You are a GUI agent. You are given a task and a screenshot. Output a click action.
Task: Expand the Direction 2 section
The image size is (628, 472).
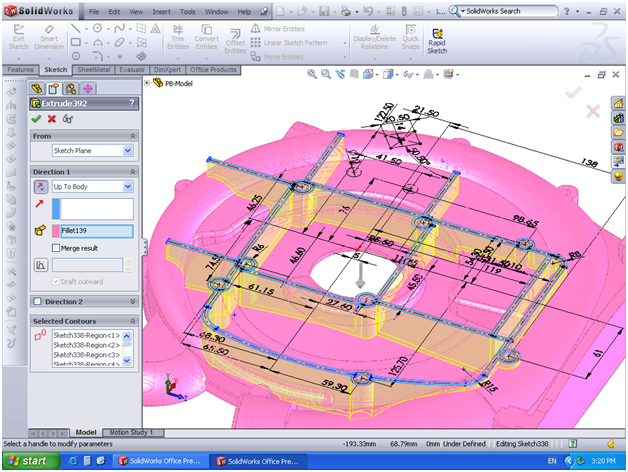click(133, 301)
